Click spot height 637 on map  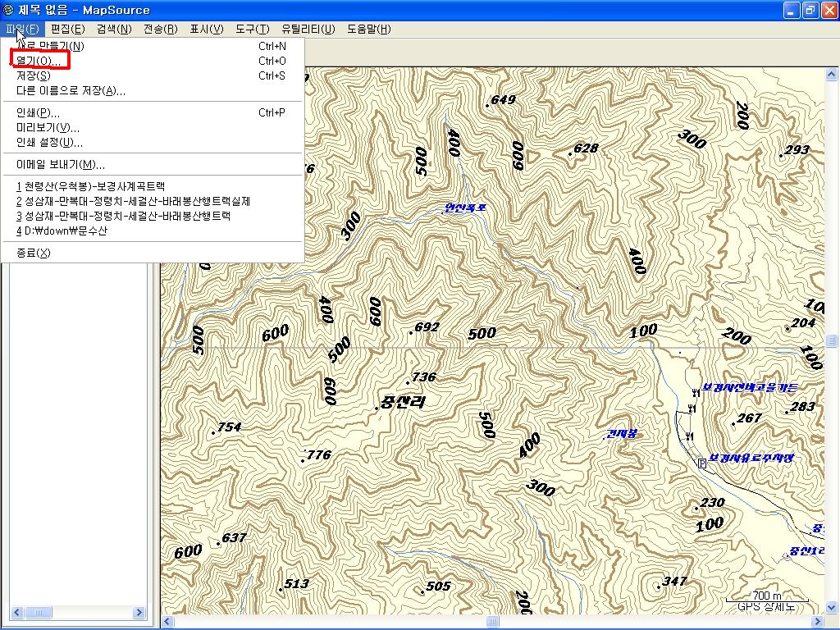[x=234, y=537]
